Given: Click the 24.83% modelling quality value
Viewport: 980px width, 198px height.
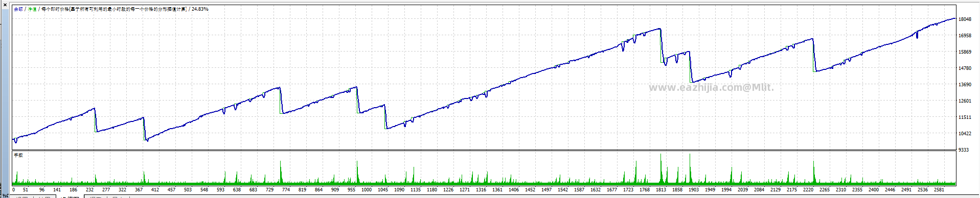Looking at the screenshot, I should click(200, 9).
